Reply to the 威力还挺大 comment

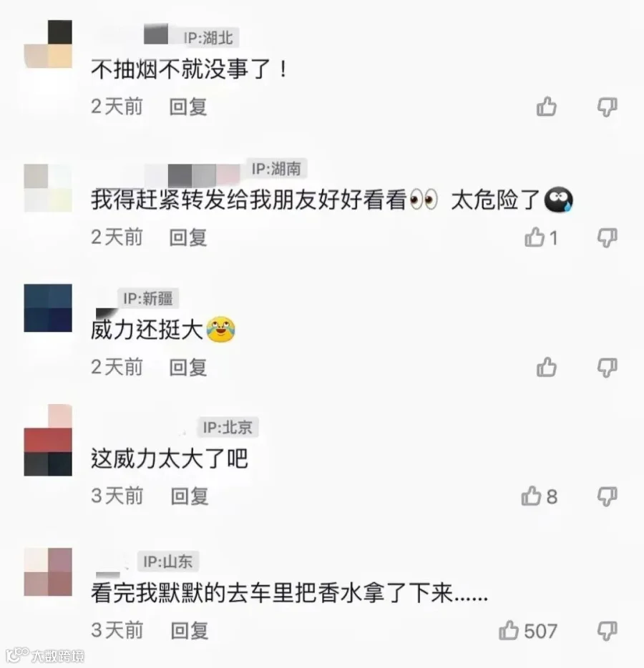[188, 367]
